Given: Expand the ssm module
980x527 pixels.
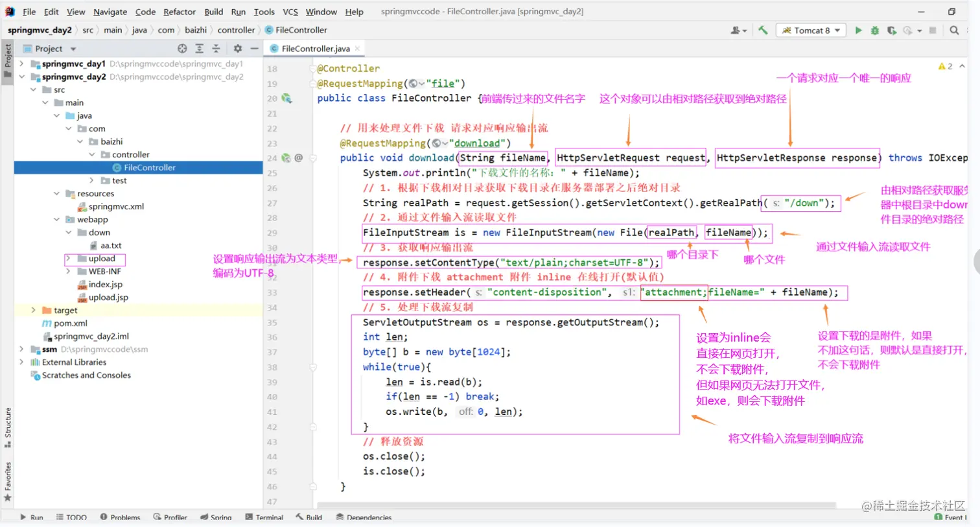Looking at the screenshot, I should 22,349.
